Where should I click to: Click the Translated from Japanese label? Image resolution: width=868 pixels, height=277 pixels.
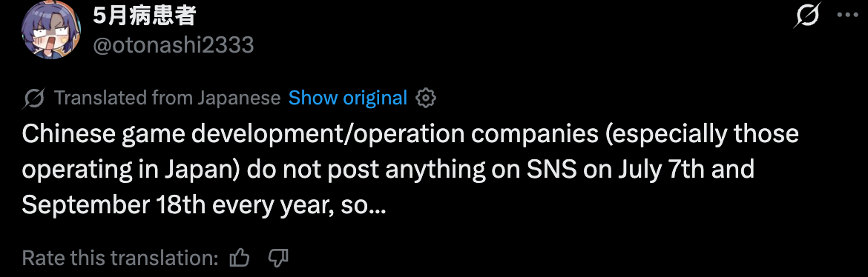click(168, 98)
